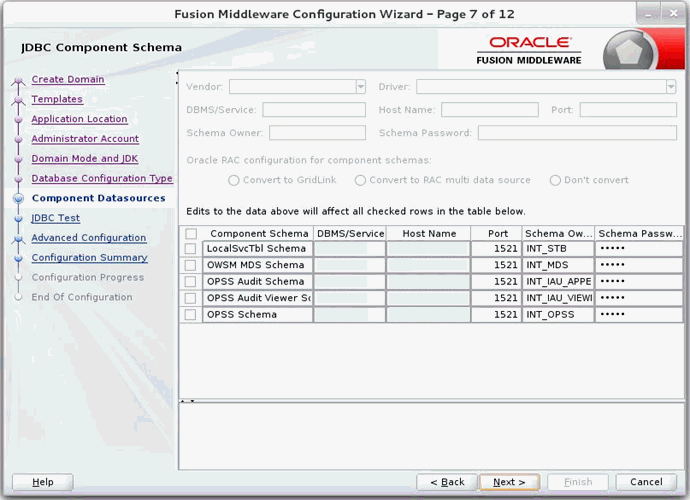This screenshot has height=500, width=690.
Task: Open the Driver dropdown
Action: click(671, 87)
